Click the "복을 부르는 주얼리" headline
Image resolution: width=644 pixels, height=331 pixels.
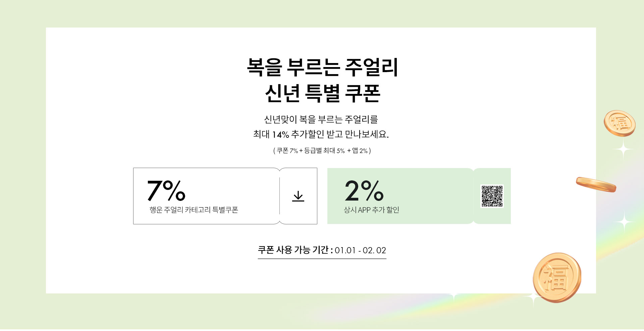322,67
